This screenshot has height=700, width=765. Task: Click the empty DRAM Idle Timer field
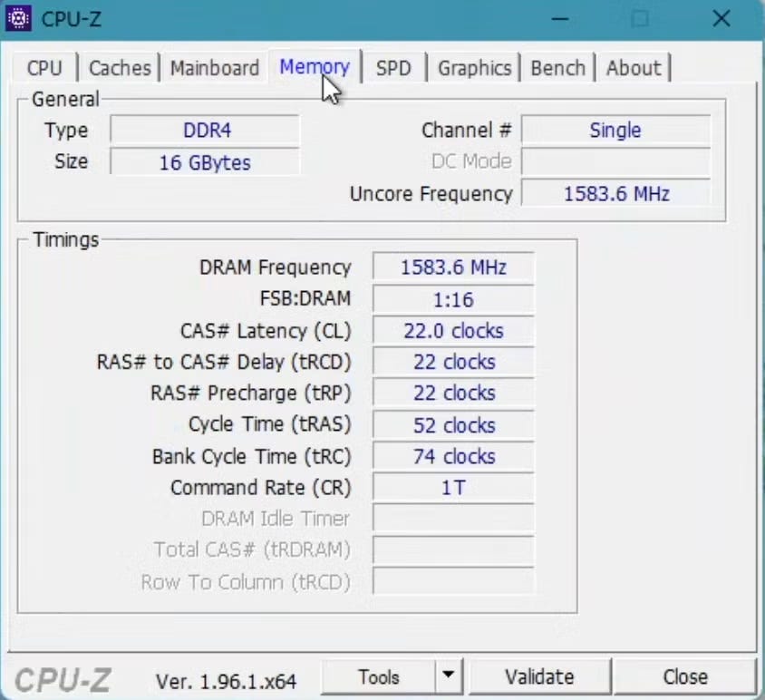click(453, 519)
